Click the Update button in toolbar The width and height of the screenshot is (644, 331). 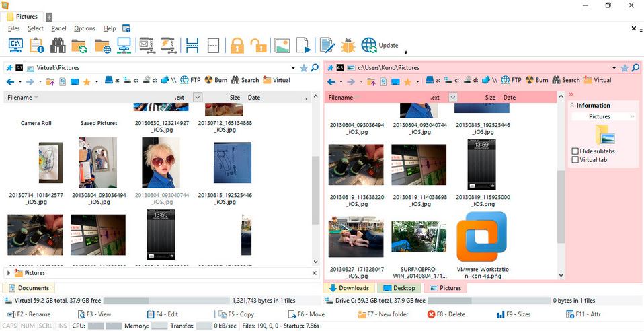[388, 46]
